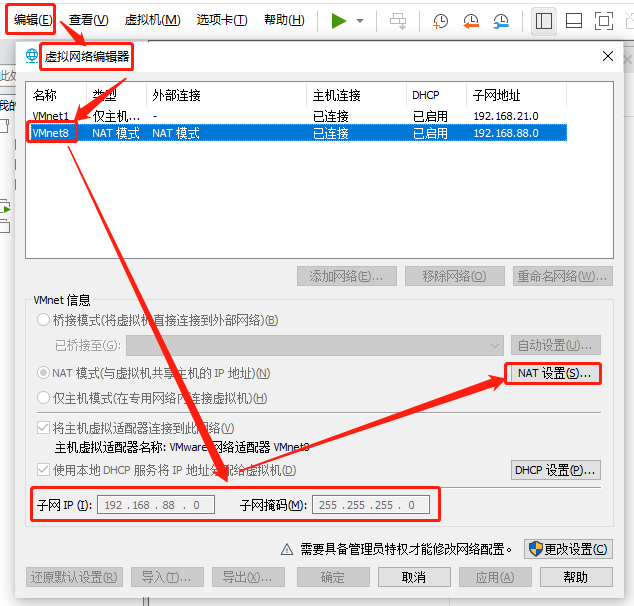Screen dimensions: 634x606
Task: Click the 还原默认设置(R) button
Action: pos(74,577)
